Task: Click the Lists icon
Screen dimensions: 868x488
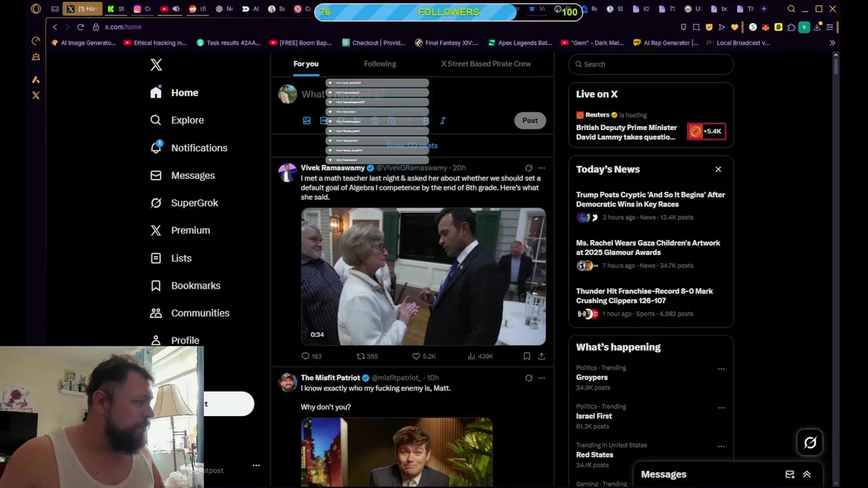Action: [x=156, y=258]
